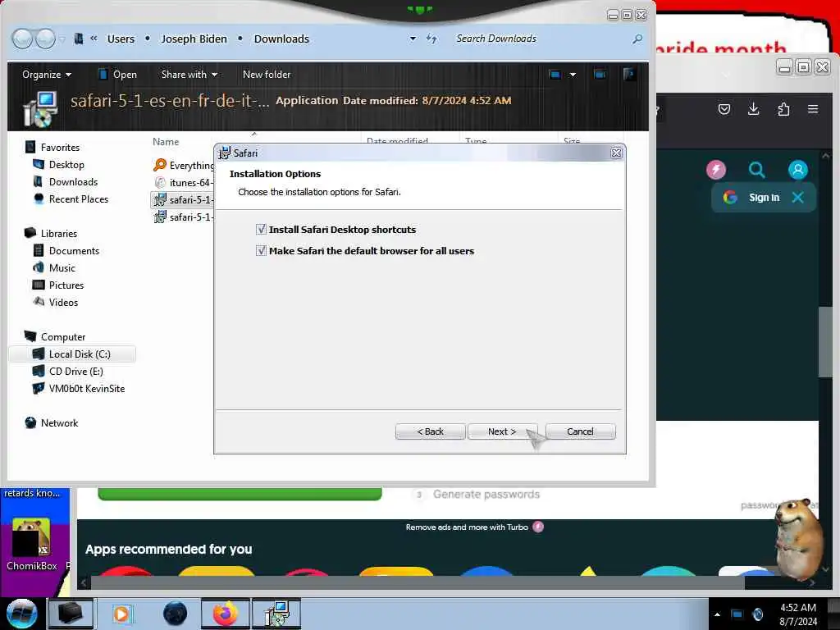
Task: Open the Videos library
Action: coord(55,302)
